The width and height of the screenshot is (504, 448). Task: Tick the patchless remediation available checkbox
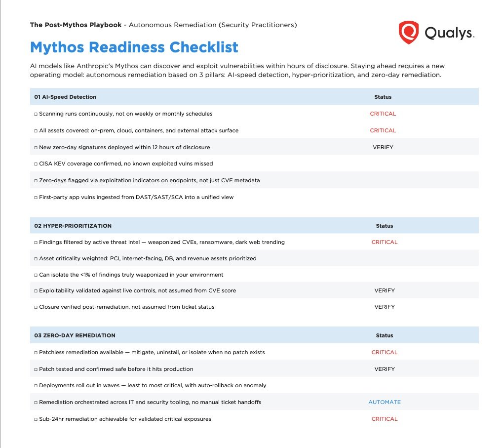(x=36, y=353)
